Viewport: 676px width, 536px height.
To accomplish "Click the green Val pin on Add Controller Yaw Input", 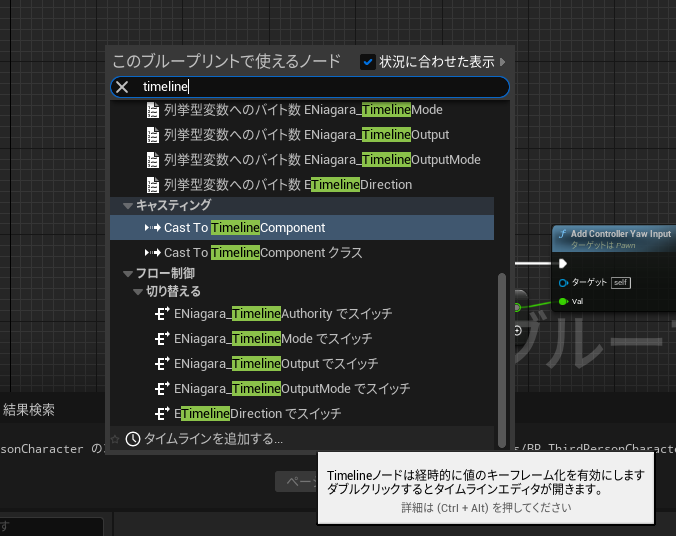I will click(563, 301).
